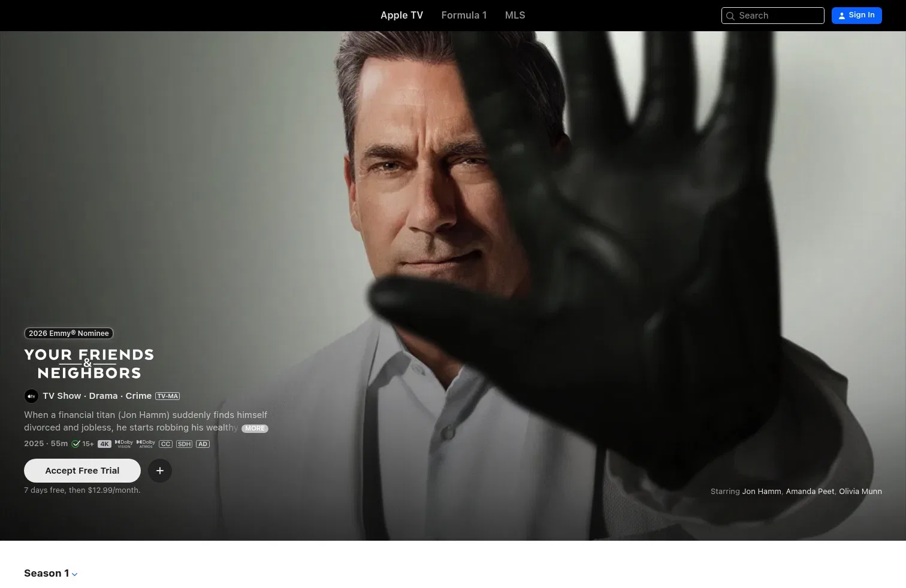906x588 pixels.
Task: Open the Formula 1 tab
Action: coord(464,16)
